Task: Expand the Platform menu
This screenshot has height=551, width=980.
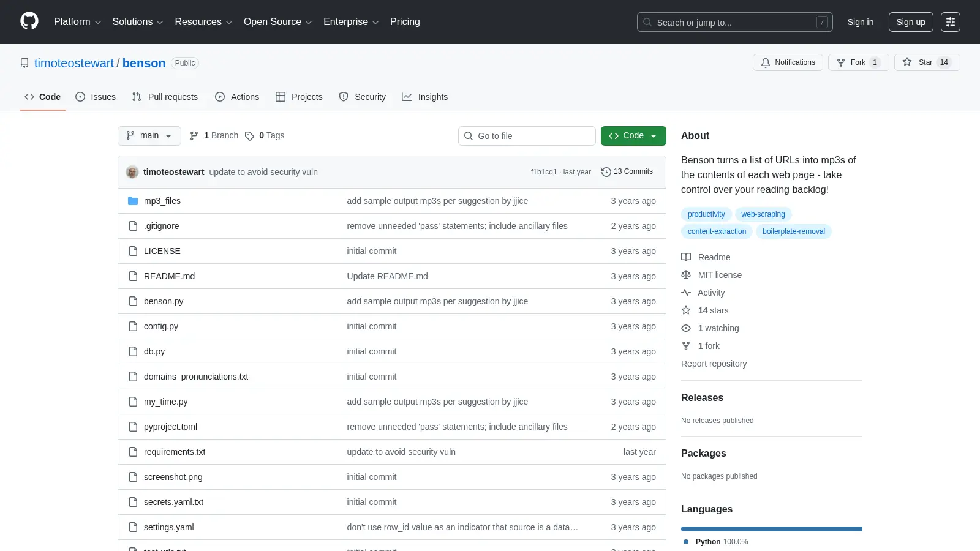Action: point(78,22)
